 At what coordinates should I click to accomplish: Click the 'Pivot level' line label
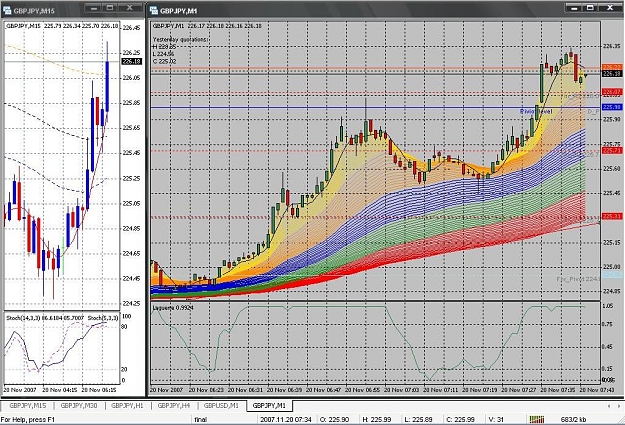point(536,111)
